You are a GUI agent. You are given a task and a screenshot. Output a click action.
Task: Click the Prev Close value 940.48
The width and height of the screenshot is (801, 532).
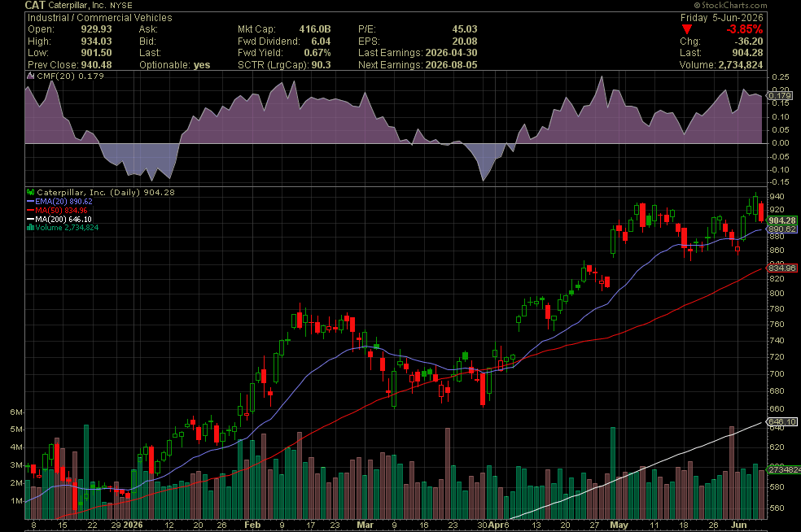(x=96, y=65)
